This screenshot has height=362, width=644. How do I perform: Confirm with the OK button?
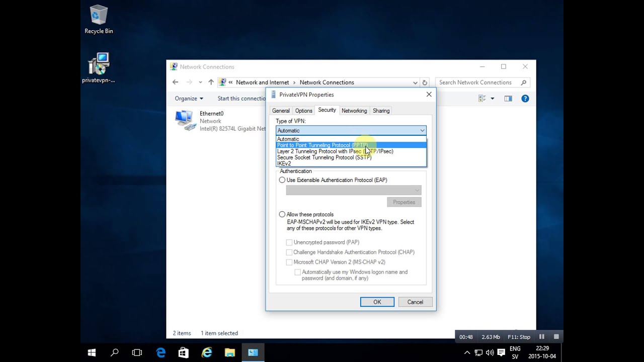point(377,302)
